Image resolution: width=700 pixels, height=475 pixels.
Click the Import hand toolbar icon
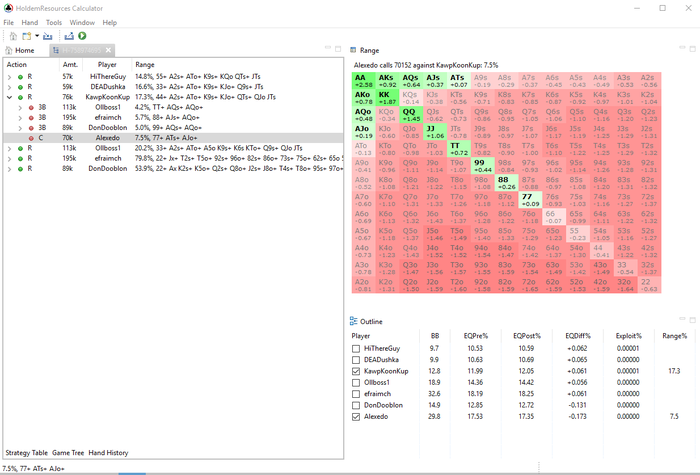pos(48,36)
